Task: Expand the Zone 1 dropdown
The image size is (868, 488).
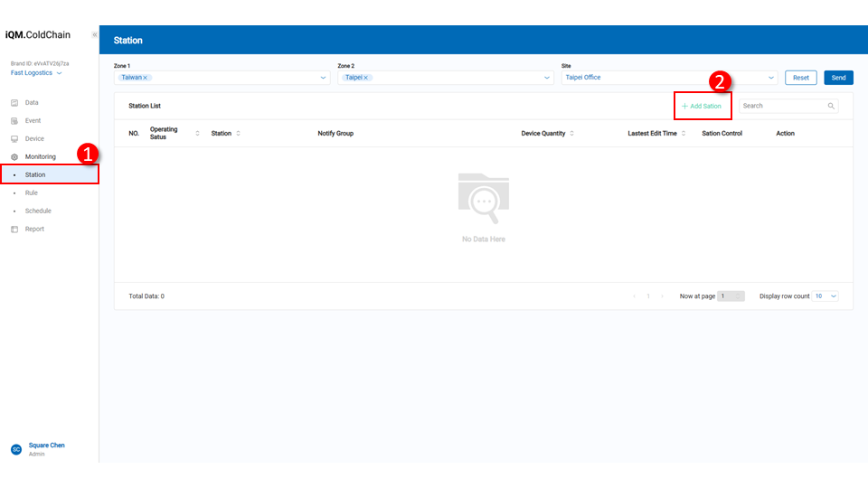Action: pyautogui.click(x=324, y=78)
